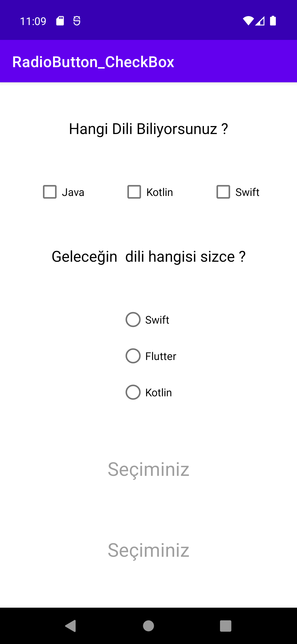Select the Kotlin radio button
This screenshot has height=644, width=297.
click(x=133, y=392)
